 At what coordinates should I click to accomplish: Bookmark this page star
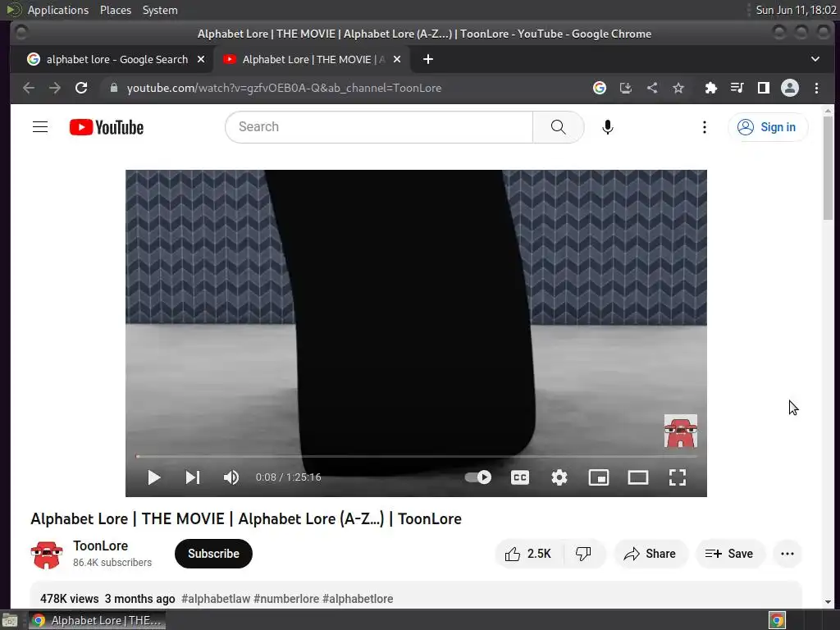678,88
